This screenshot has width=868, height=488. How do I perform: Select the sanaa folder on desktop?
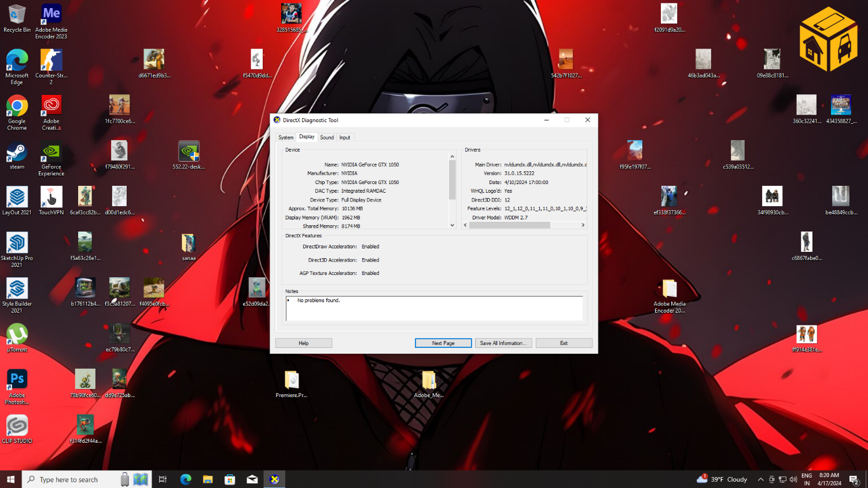189,247
